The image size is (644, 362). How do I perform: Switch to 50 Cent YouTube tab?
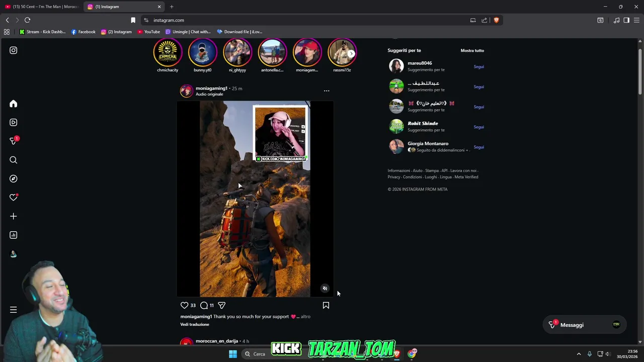tap(42, 7)
